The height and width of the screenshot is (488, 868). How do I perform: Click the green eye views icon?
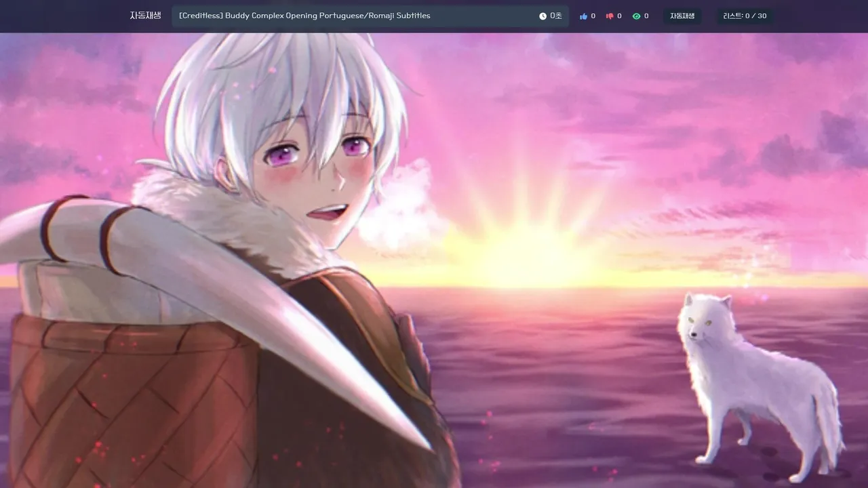pos(636,16)
